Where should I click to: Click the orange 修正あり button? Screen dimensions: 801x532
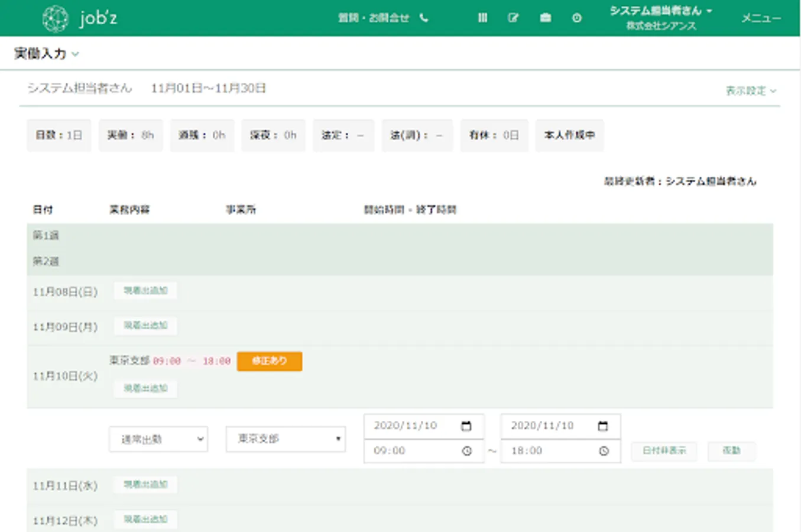click(270, 361)
